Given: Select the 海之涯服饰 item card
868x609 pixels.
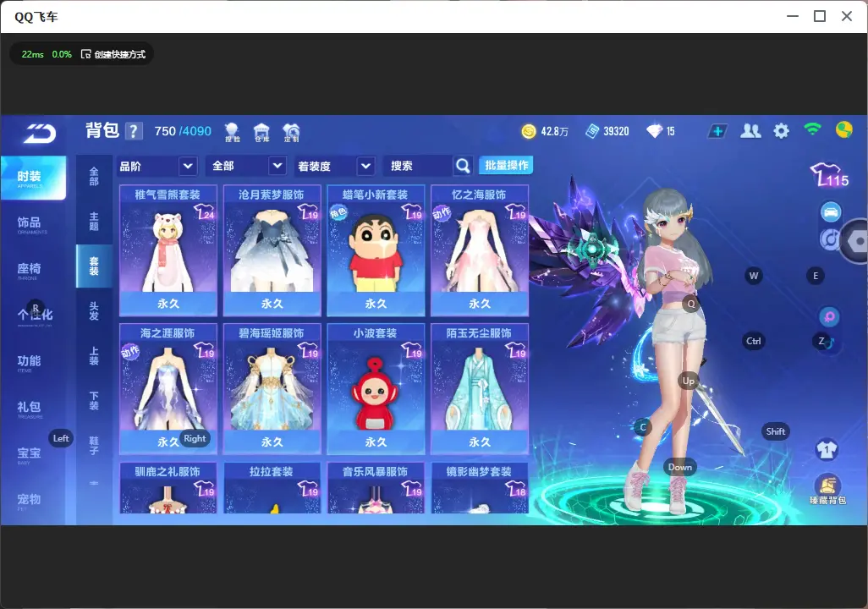Looking at the screenshot, I should [x=168, y=388].
